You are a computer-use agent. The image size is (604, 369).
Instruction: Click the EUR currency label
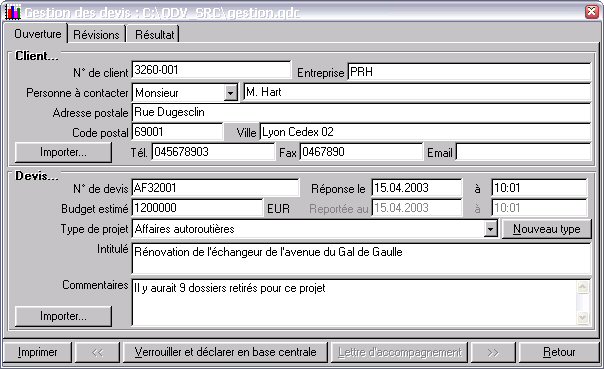[x=278, y=209]
